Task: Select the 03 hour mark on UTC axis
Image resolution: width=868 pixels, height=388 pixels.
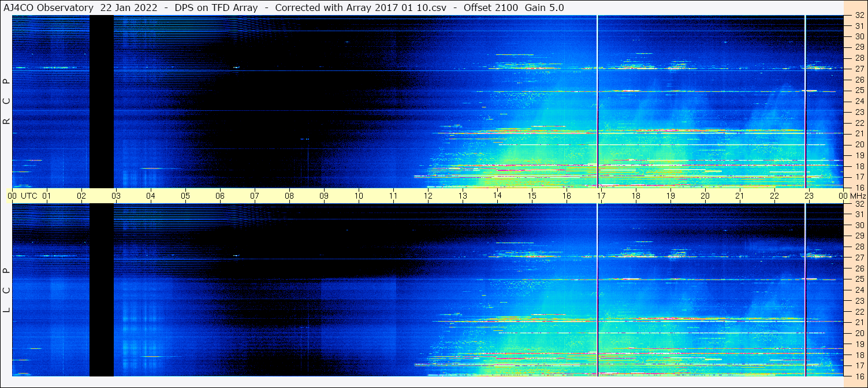Action: pos(116,196)
